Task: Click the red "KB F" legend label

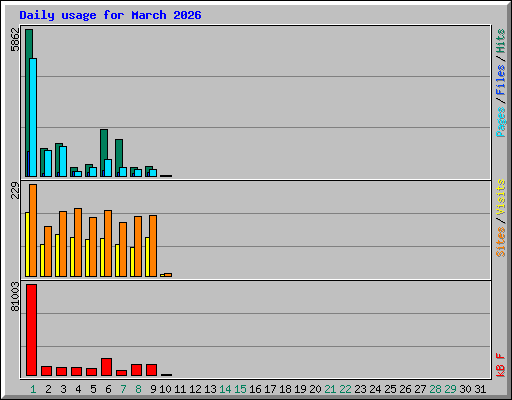Action: pos(501,365)
